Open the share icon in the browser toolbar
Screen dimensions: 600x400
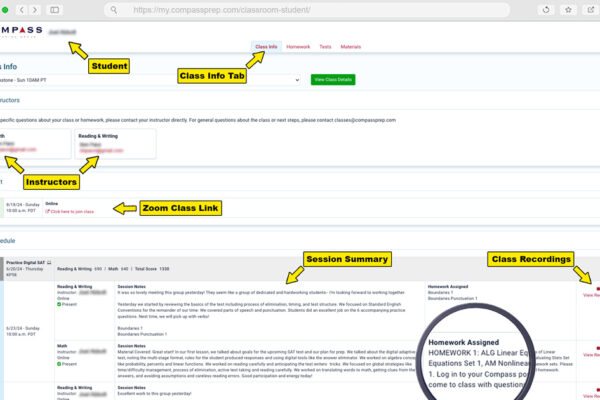tap(591, 10)
